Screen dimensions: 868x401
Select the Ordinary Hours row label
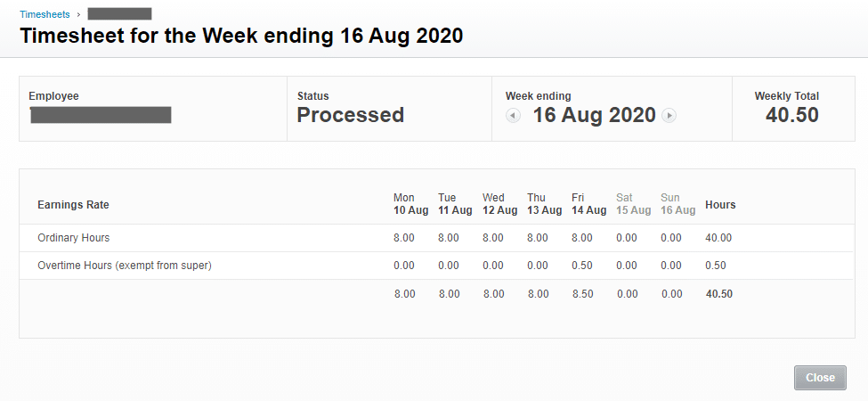tap(73, 238)
